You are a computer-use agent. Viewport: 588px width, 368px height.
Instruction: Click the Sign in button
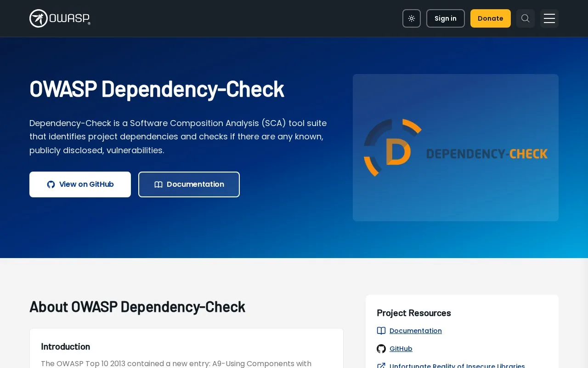pyautogui.click(x=446, y=18)
